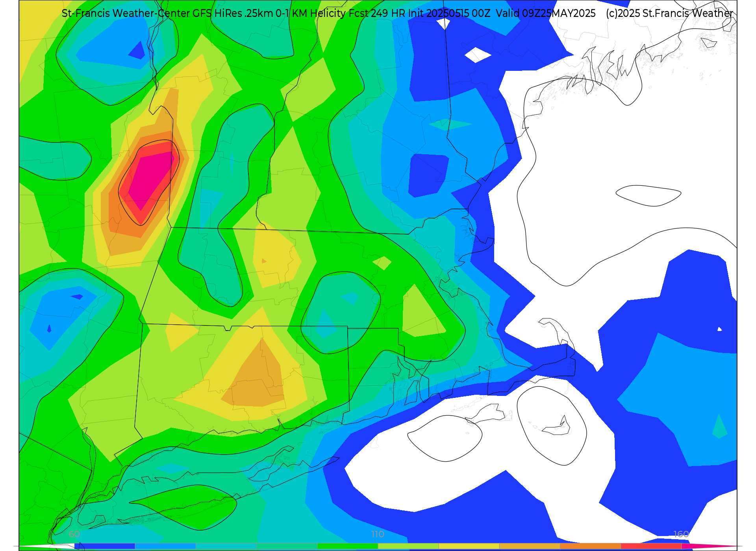Viewport: 756px width, 551px height.
Task: Click the yellow legend color segment
Action: click(469, 546)
